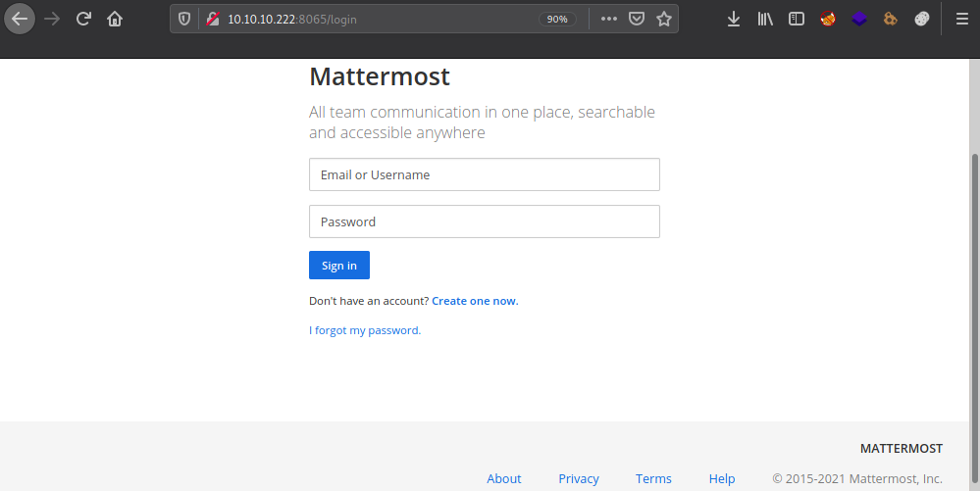The height and width of the screenshot is (491, 980).
Task: Click the Mattermost heading text
Action: pyautogui.click(x=380, y=76)
